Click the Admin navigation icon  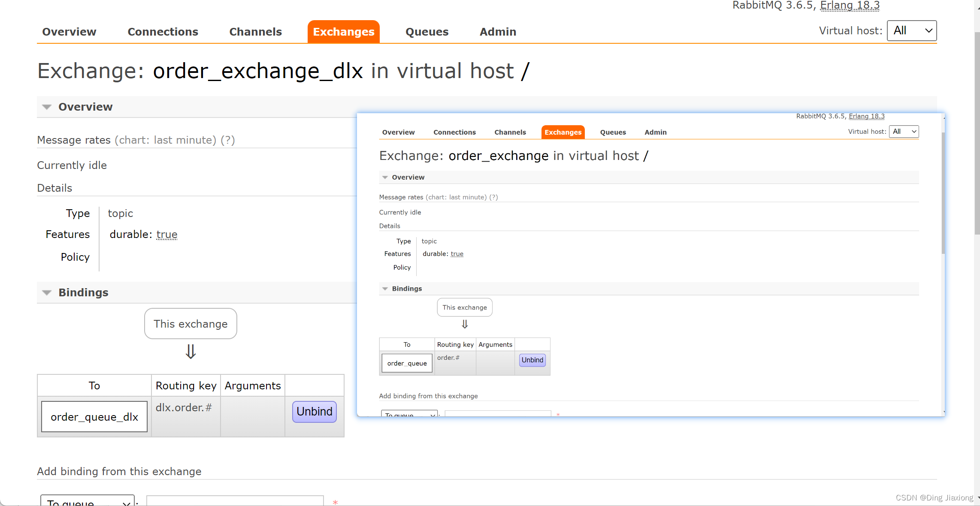click(497, 31)
